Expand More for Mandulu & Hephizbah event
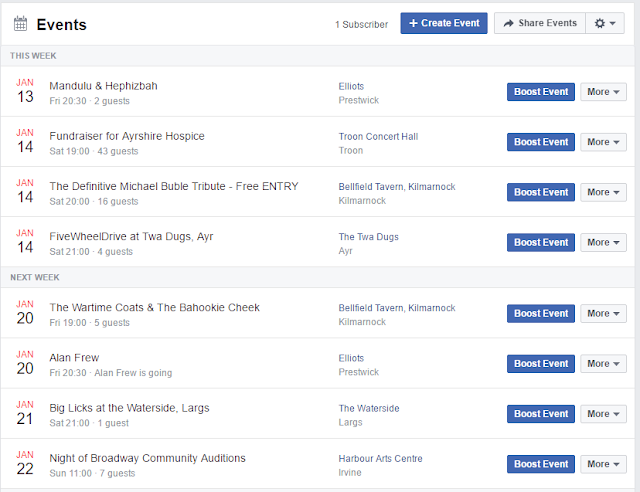 point(603,92)
